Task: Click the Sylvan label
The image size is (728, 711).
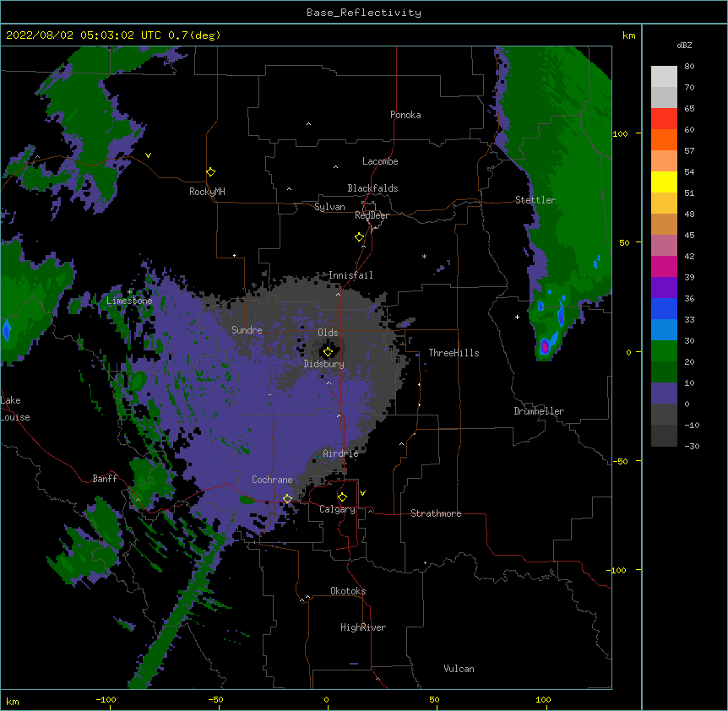Action: (329, 207)
